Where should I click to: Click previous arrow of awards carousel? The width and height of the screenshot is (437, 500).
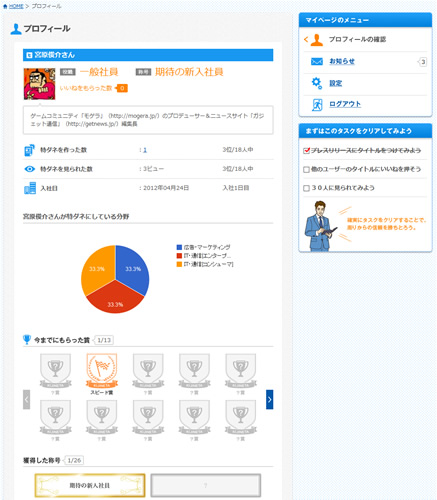click(26, 399)
